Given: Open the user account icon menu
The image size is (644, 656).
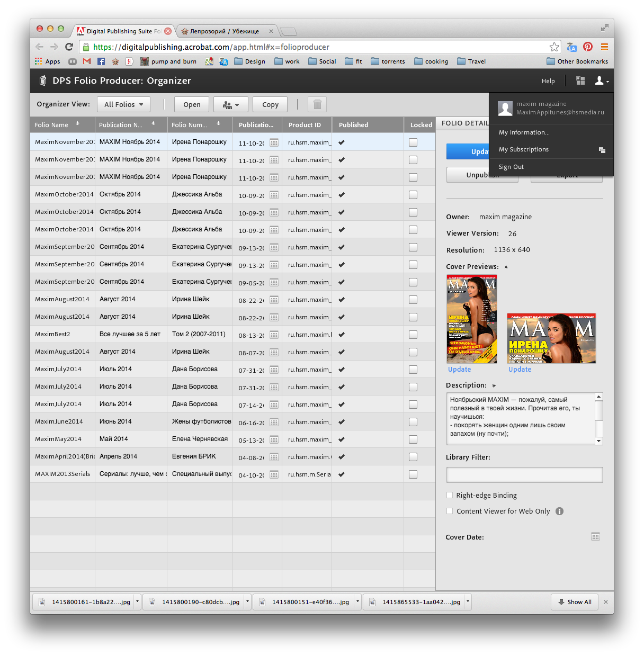Looking at the screenshot, I should click(602, 80).
